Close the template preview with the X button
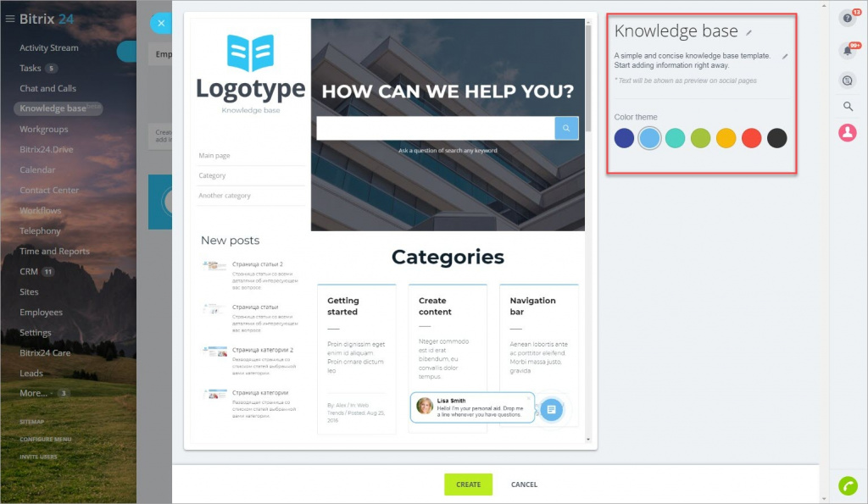Image resolution: width=868 pixels, height=504 pixels. [x=161, y=23]
